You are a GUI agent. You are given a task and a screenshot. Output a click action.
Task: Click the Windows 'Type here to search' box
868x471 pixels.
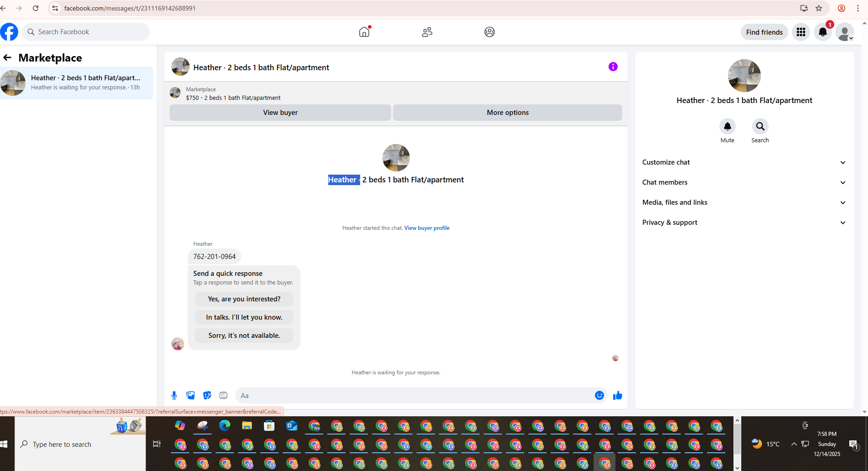80,444
